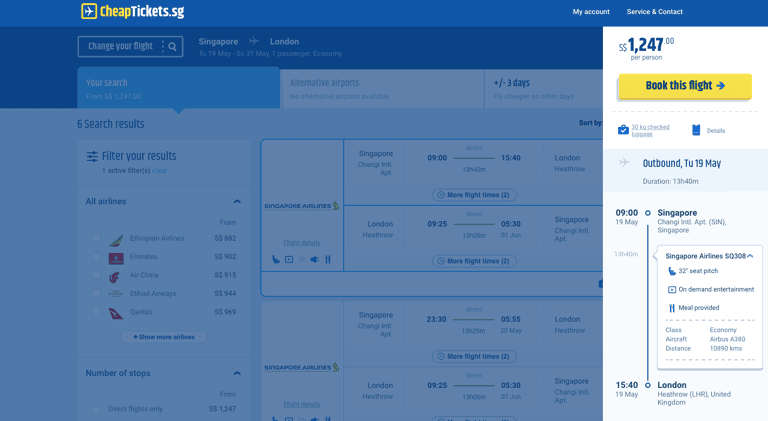This screenshot has height=421, width=768.
Task: Click the 6 Search results heading
Action: point(111,124)
